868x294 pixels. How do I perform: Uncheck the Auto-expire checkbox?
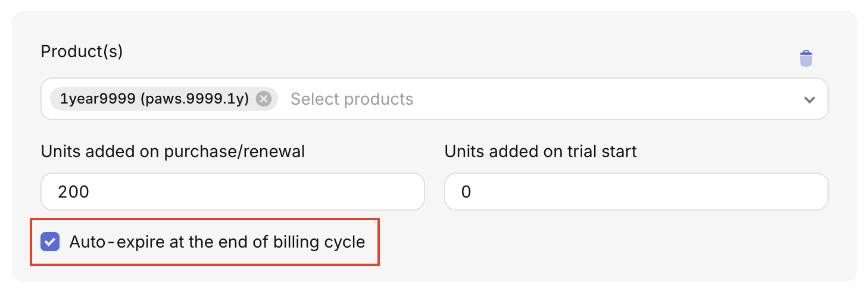tap(50, 242)
